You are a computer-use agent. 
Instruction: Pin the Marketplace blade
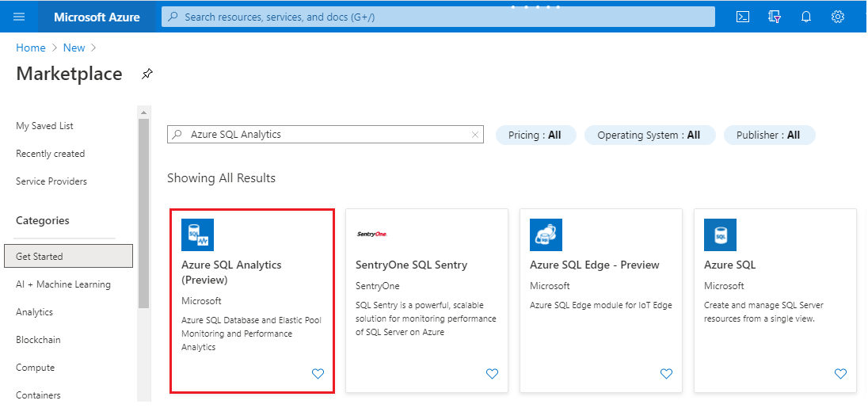(x=147, y=74)
